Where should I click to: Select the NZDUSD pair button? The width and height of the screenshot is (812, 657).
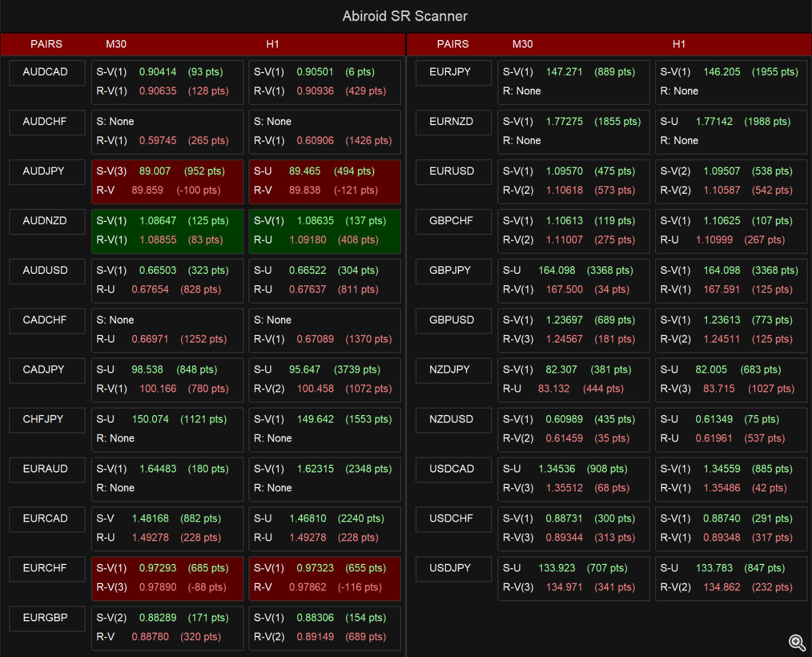coord(453,419)
